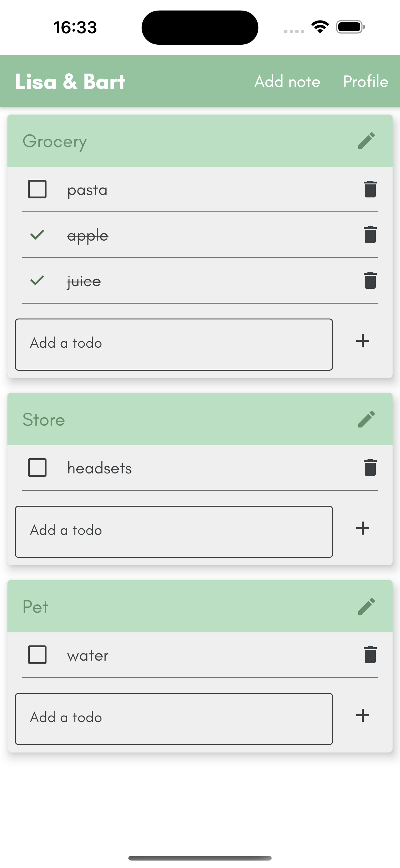Add todo with Store plus icon

tap(362, 528)
